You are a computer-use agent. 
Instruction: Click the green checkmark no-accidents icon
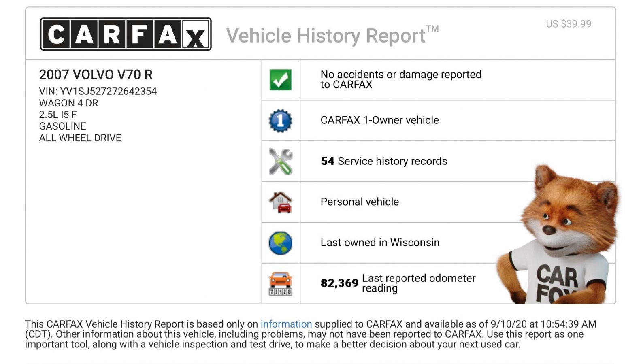280,80
